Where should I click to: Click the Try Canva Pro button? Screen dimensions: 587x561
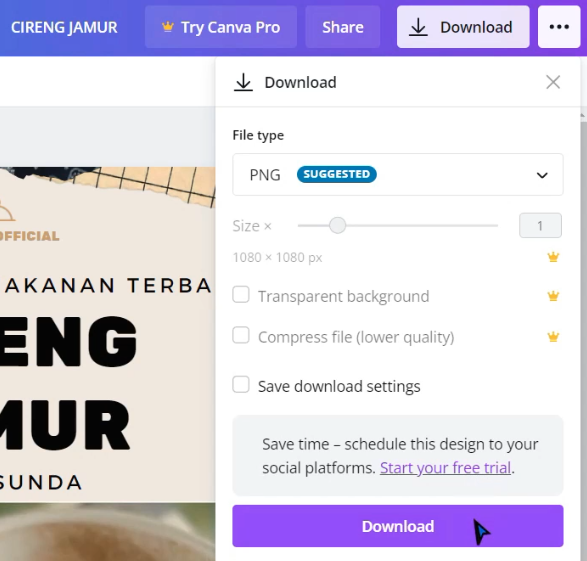point(221,27)
